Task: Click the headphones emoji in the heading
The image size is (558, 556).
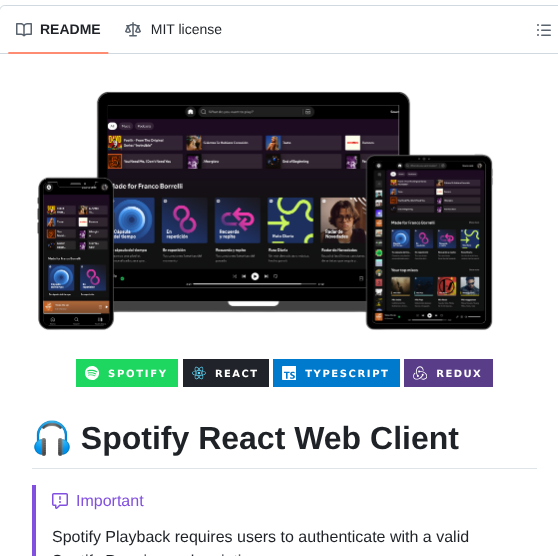Action: coord(52,438)
